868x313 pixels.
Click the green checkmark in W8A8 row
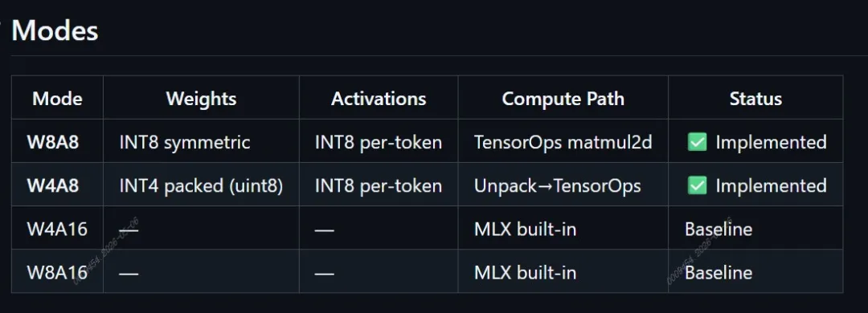(697, 142)
